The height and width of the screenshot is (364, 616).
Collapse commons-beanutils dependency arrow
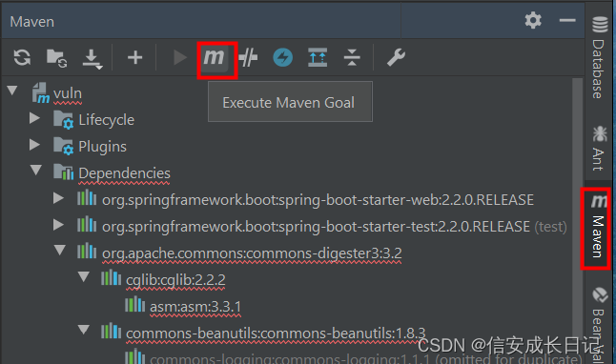pos(84,330)
